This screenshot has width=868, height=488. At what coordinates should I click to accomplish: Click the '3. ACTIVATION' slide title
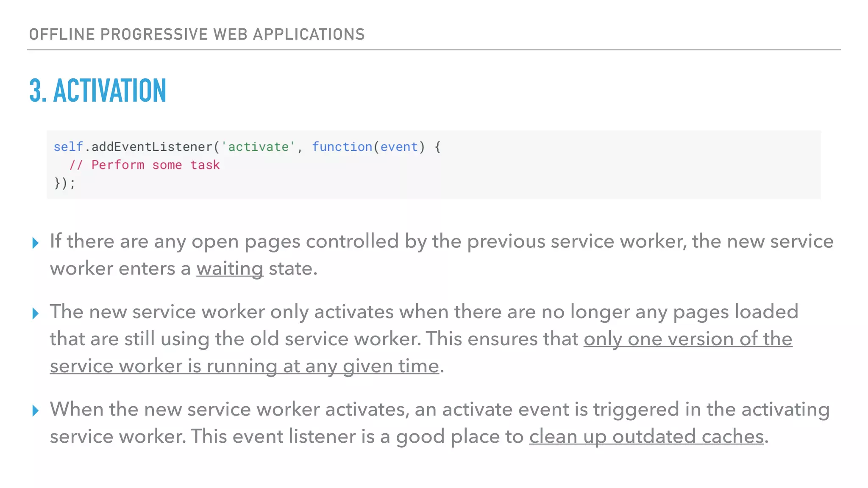[x=98, y=91]
